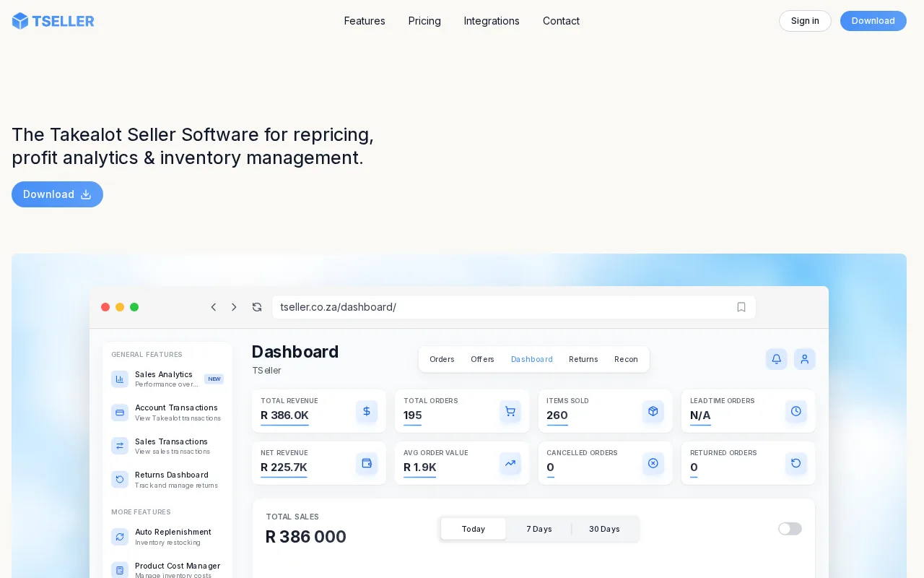Click the return arrow icon on Returned Orders card
The width and height of the screenshot is (924, 578).
tap(796, 463)
